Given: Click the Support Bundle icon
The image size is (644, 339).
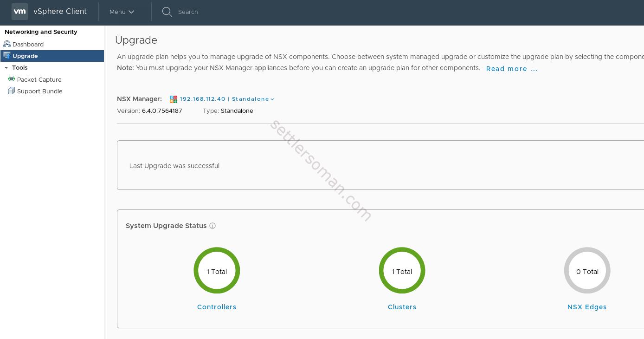Looking at the screenshot, I should click(12, 91).
